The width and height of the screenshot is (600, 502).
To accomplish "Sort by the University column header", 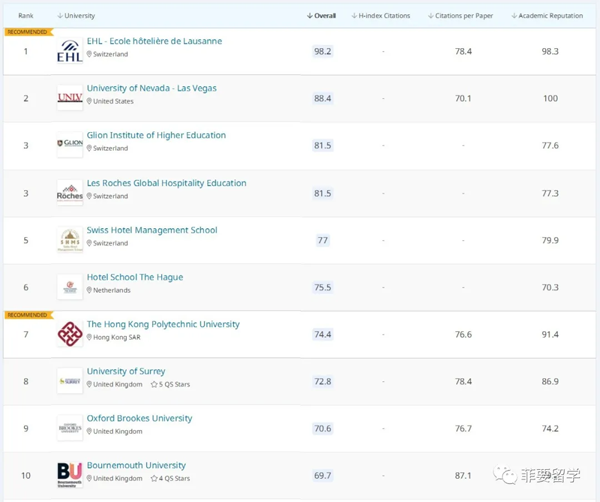I will coord(76,16).
